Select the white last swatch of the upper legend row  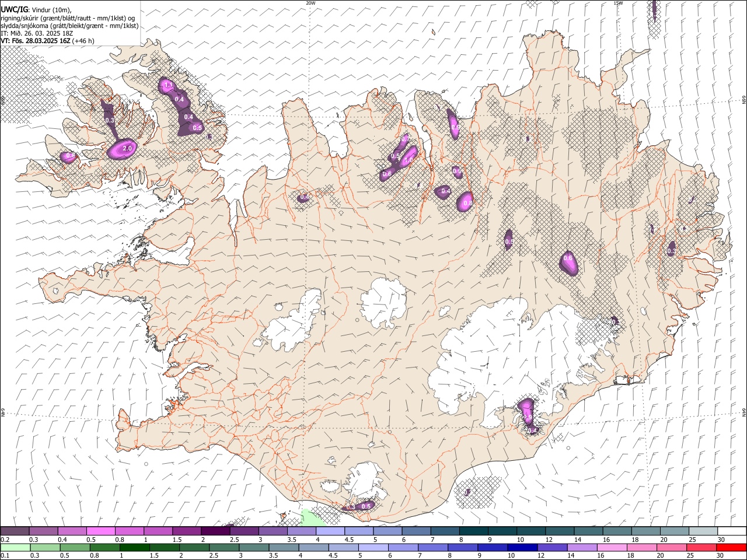click(x=732, y=531)
